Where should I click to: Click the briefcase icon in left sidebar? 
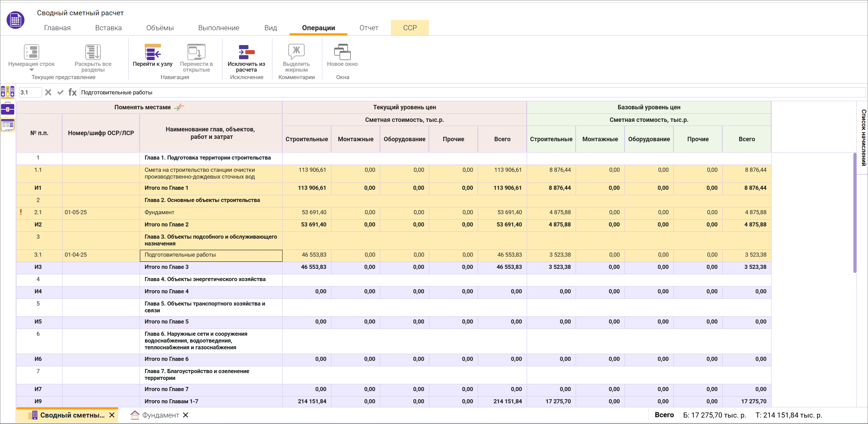tap(7, 109)
